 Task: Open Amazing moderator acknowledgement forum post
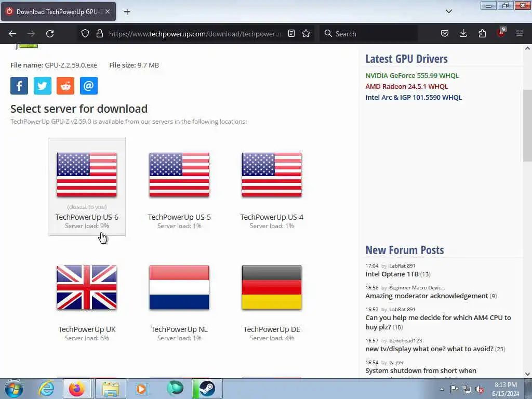[x=427, y=296]
